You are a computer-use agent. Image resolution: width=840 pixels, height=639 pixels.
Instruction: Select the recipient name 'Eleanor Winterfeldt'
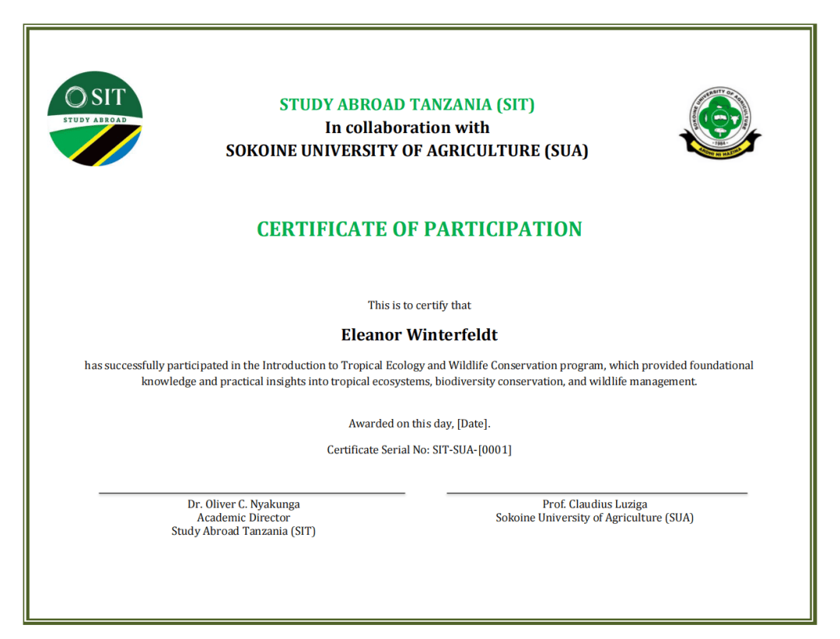(419, 335)
